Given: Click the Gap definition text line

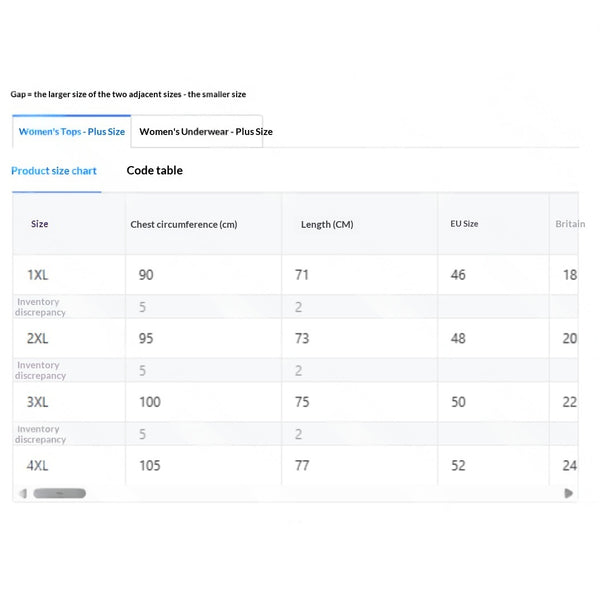Looking at the screenshot, I should pos(128,94).
